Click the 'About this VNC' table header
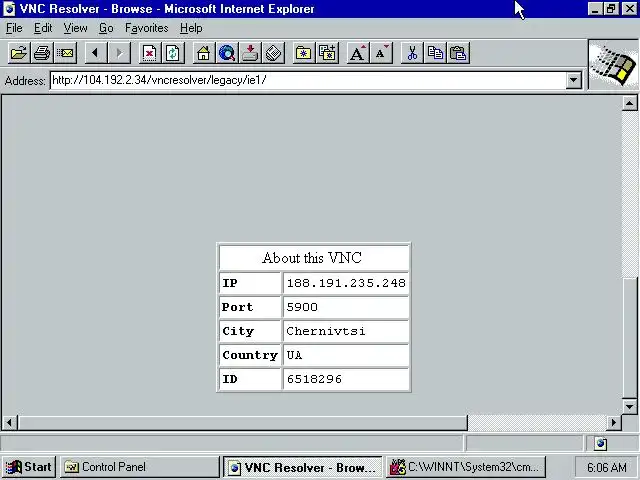This screenshot has height=480, width=640. (313, 258)
